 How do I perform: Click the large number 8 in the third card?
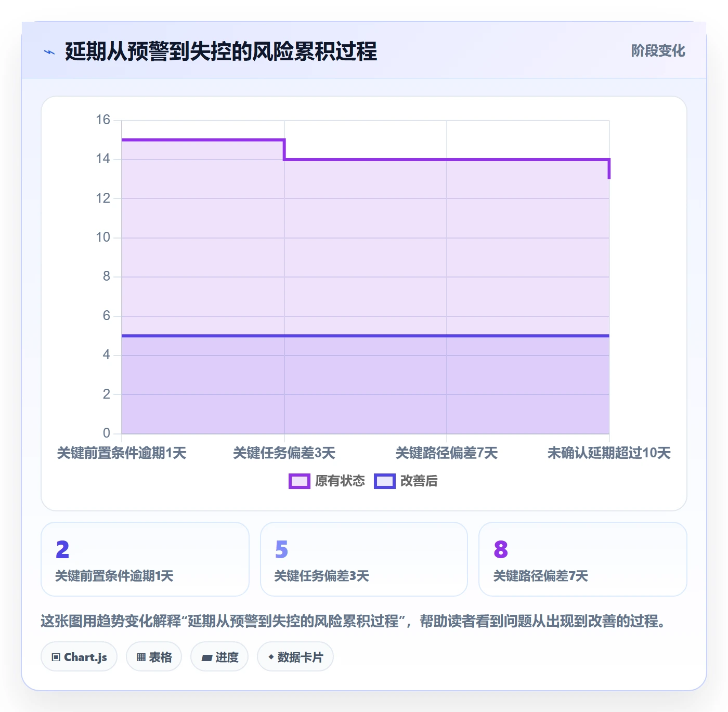coord(501,549)
